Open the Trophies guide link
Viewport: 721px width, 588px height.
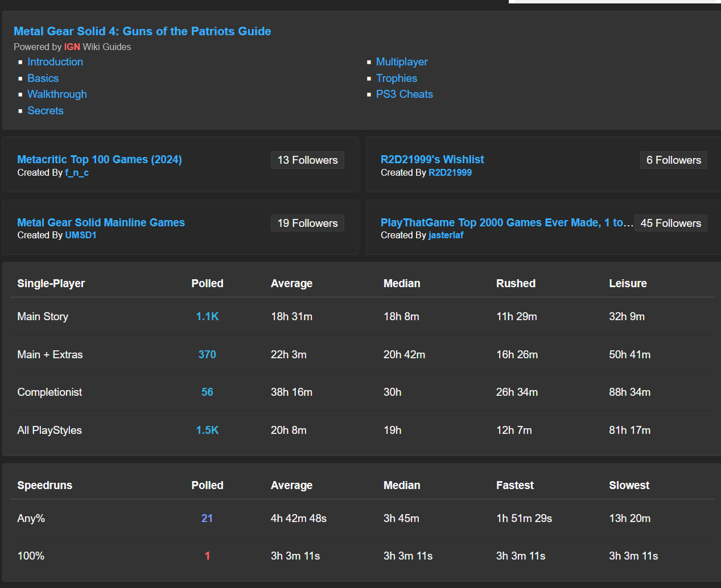coord(397,78)
